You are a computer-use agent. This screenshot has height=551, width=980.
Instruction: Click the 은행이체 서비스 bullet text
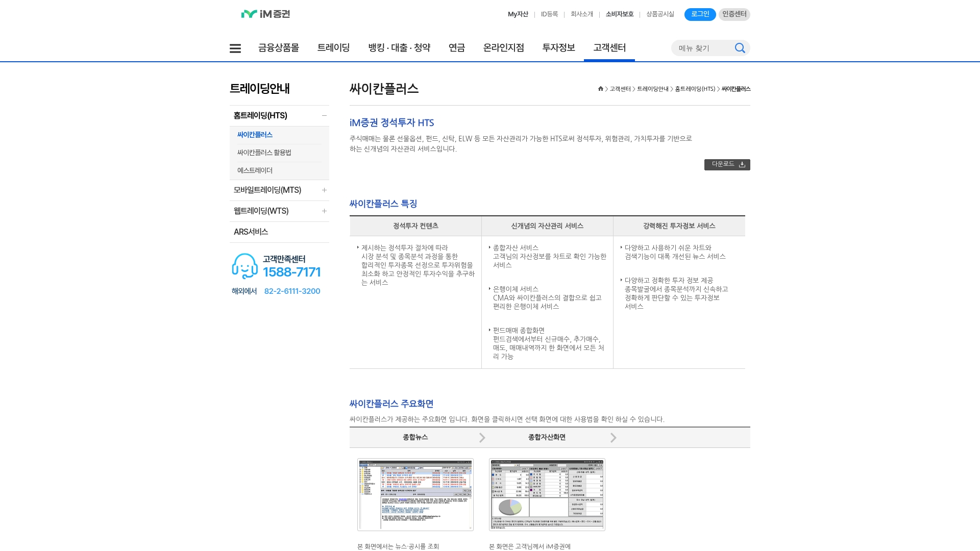click(516, 289)
